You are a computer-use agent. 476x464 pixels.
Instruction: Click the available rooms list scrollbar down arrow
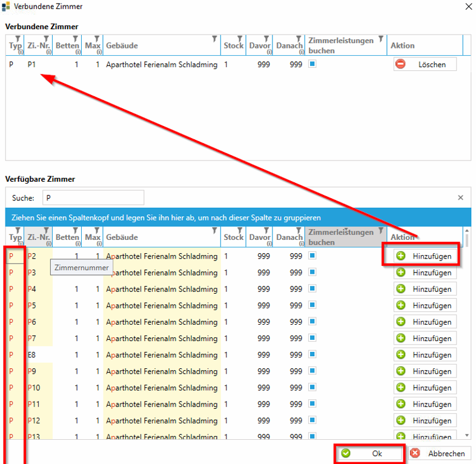(x=466, y=435)
